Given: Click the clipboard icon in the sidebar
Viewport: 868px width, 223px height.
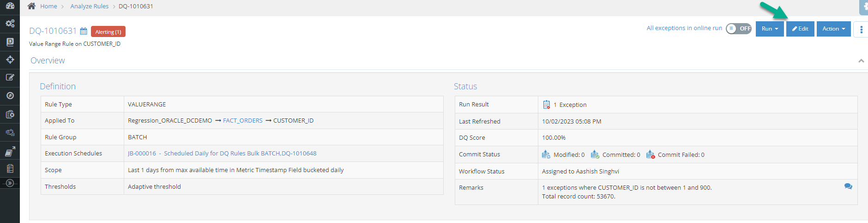Looking at the screenshot, I should [x=10, y=168].
